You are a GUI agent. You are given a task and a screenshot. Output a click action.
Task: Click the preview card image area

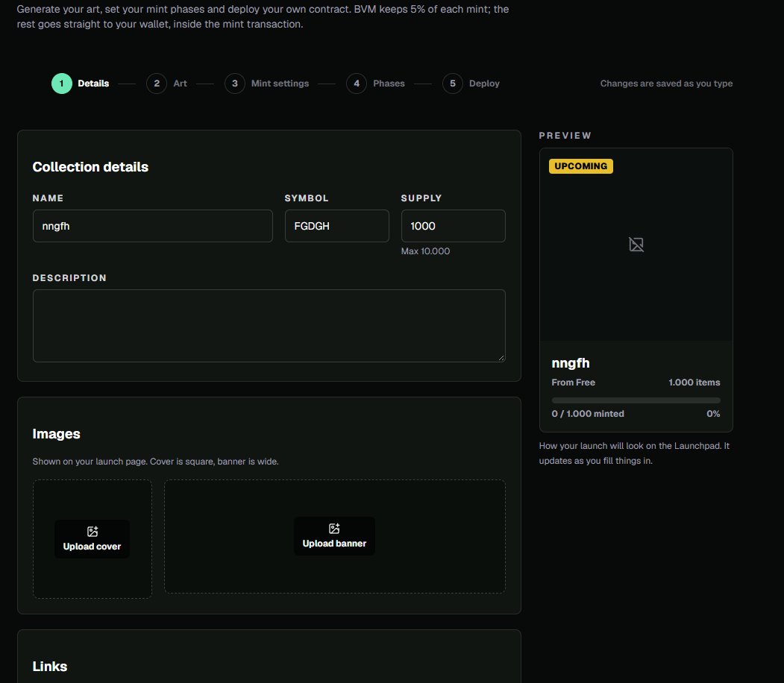click(x=636, y=245)
